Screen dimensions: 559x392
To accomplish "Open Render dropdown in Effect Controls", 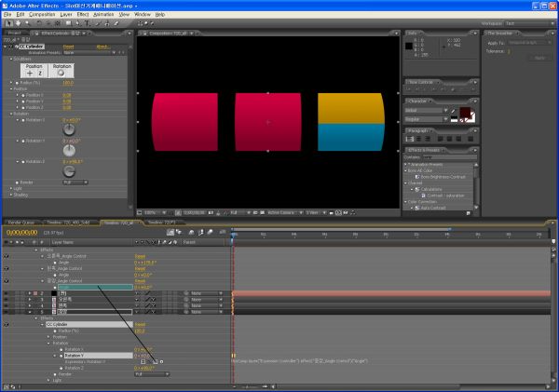I will click(x=75, y=182).
